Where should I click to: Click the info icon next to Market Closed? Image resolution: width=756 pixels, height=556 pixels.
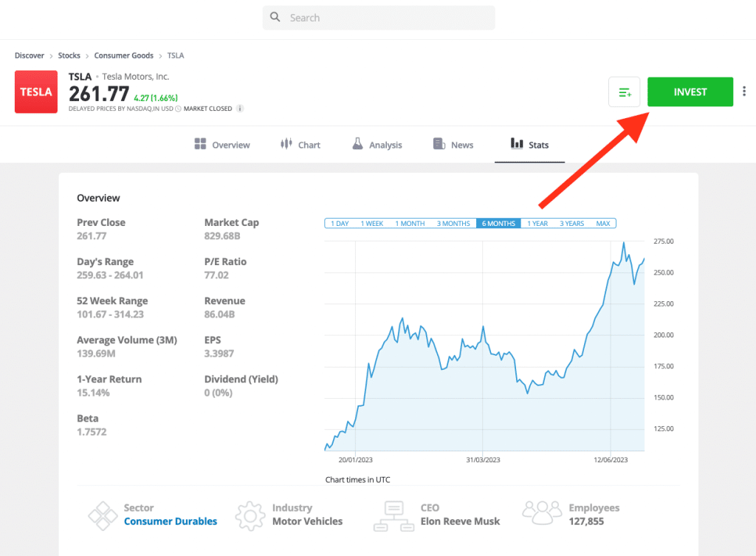(x=240, y=108)
